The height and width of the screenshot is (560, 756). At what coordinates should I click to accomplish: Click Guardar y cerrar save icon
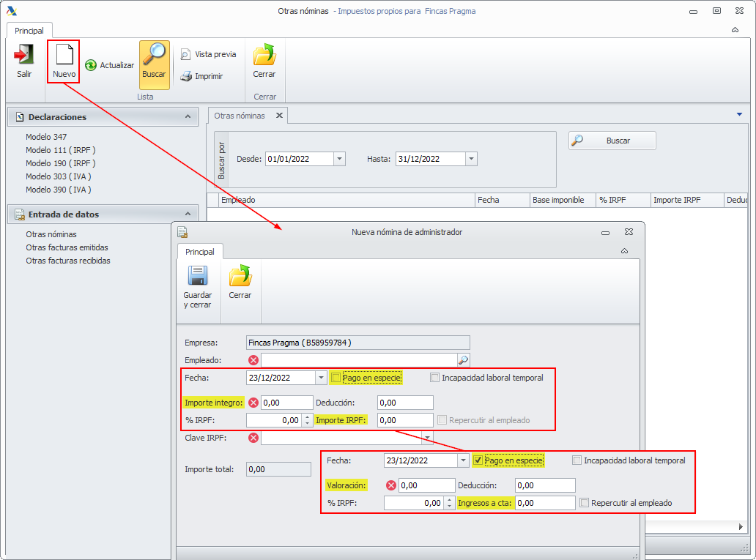197,276
